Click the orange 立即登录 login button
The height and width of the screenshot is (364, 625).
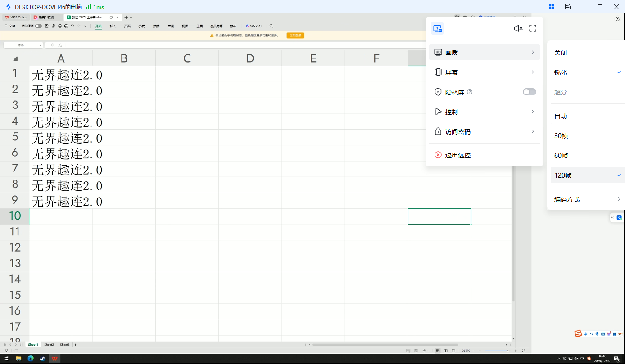pyautogui.click(x=295, y=35)
